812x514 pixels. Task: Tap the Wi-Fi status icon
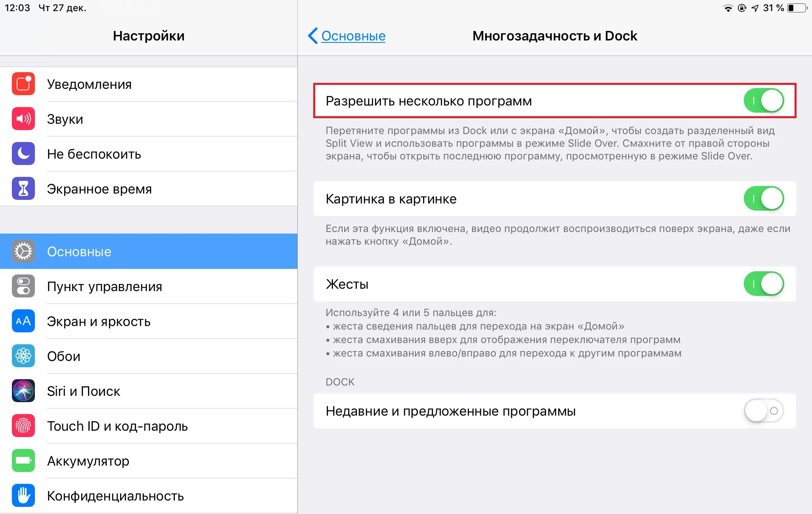(728, 8)
